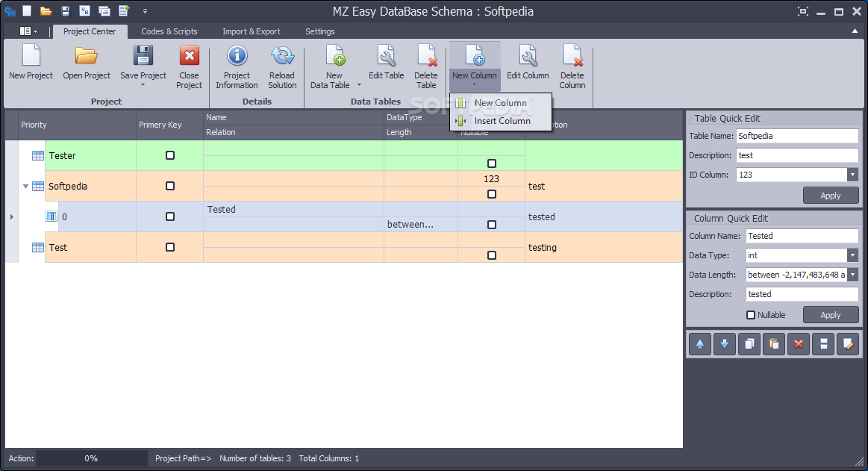Open Project Information details
Screen dimensions: 868x471
point(237,67)
